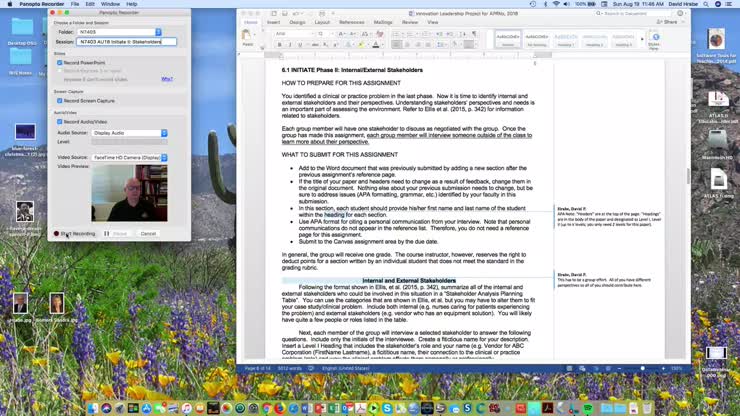Click the line spacing icon

click(441, 45)
